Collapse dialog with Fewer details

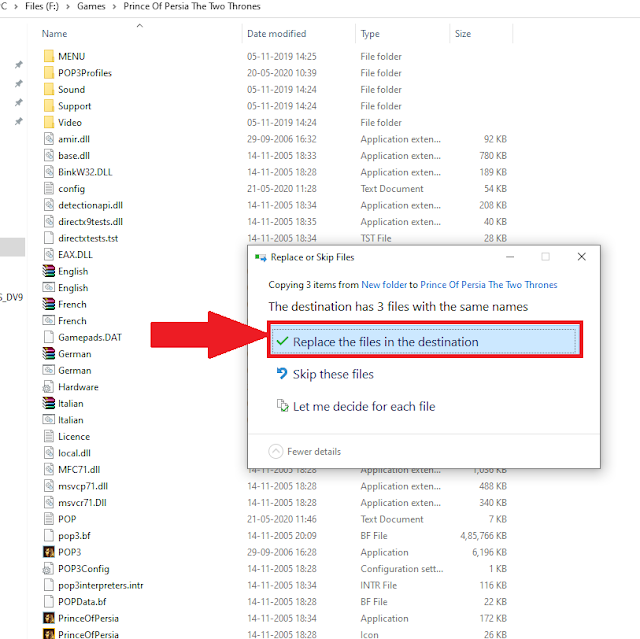click(304, 451)
